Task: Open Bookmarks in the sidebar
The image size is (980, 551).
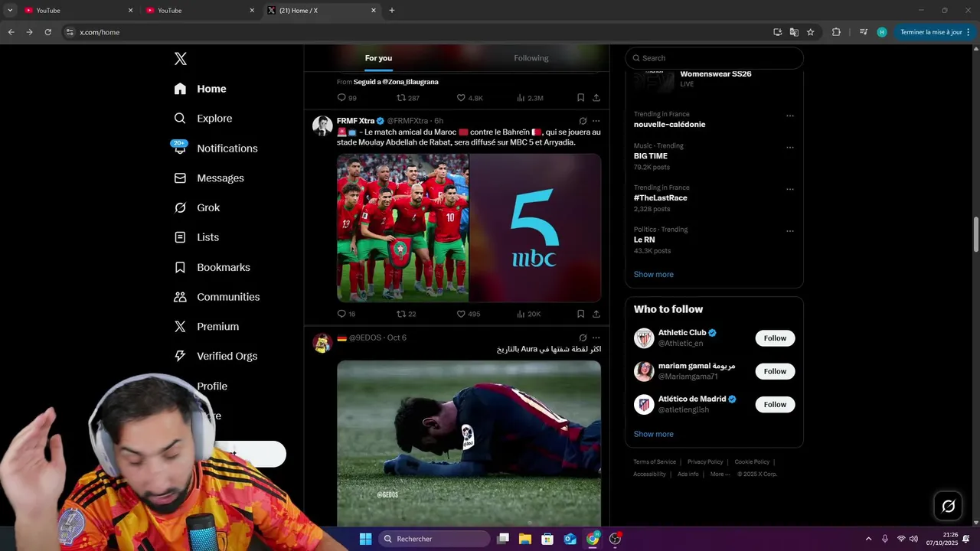Action: (x=212, y=267)
